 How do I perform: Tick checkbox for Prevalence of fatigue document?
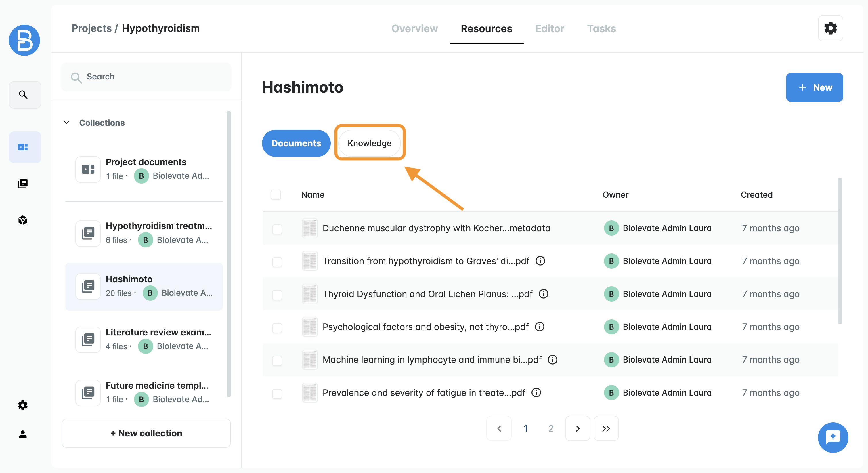tap(277, 393)
